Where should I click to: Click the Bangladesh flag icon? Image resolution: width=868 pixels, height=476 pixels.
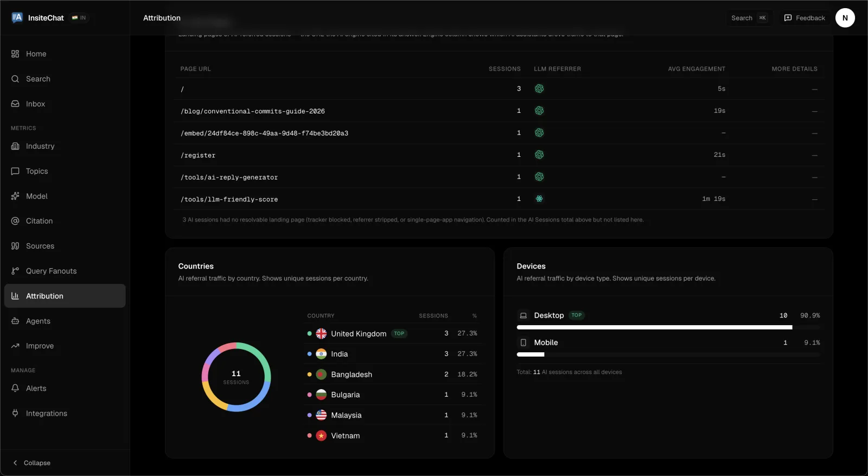pyautogui.click(x=321, y=375)
